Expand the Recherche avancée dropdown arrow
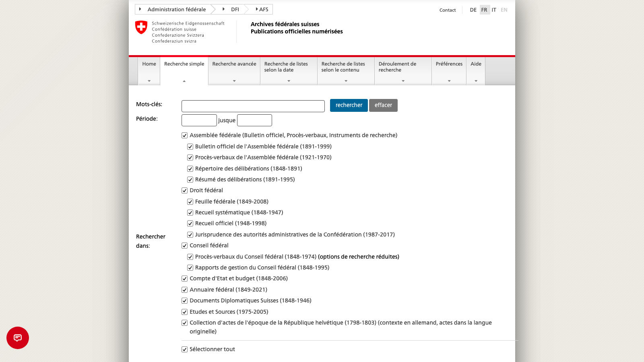 [x=234, y=80]
